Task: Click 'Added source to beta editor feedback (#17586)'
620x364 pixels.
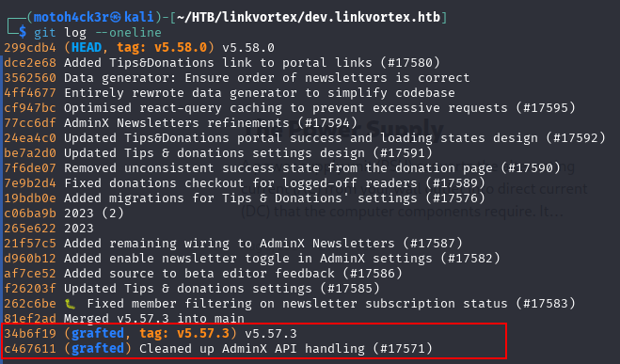Action: click(233, 273)
